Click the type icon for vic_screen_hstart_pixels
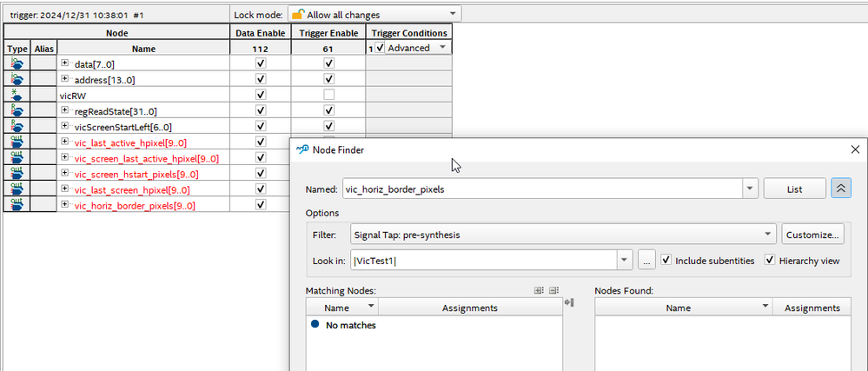 click(17, 173)
